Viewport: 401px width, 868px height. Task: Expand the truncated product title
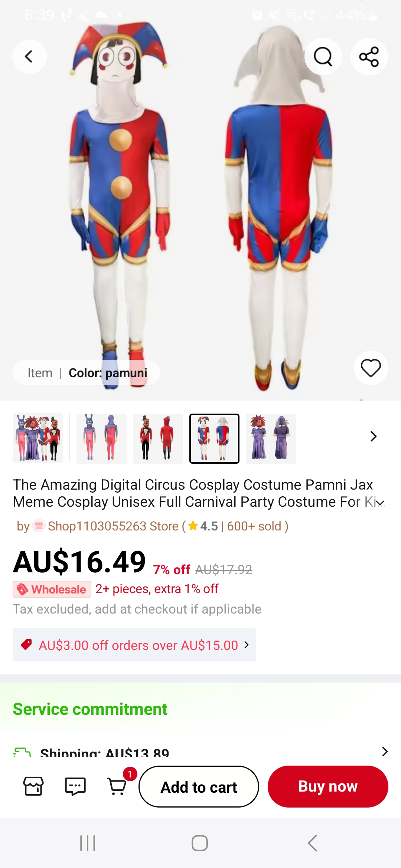(x=381, y=503)
